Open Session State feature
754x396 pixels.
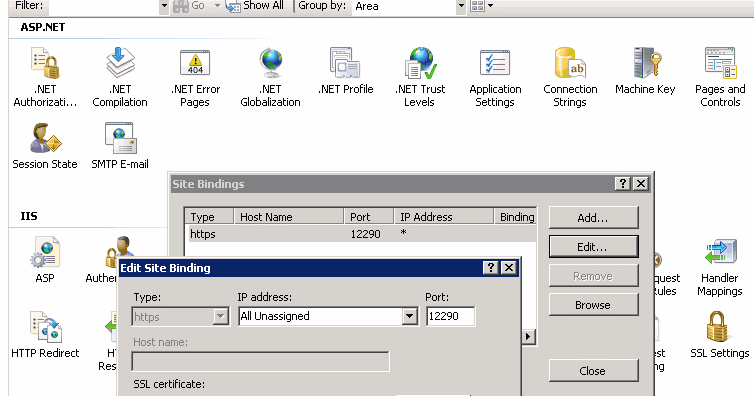[x=45, y=146]
